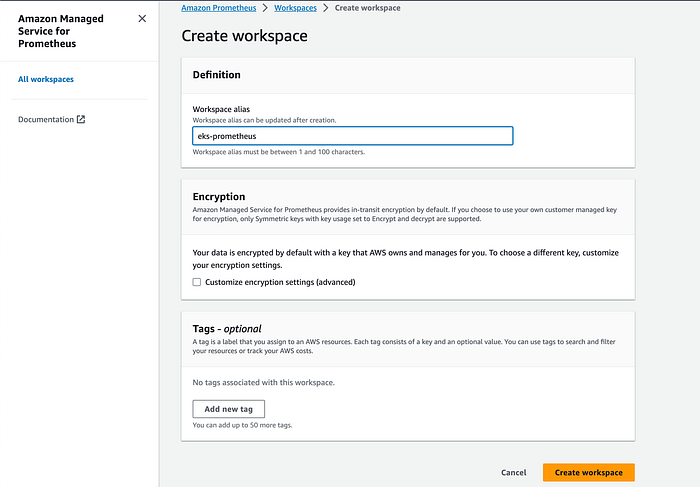Viewport: 700px width, 487px height.
Task: Click the Workspaces breadcrumb link
Action: click(x=295, y=8)
